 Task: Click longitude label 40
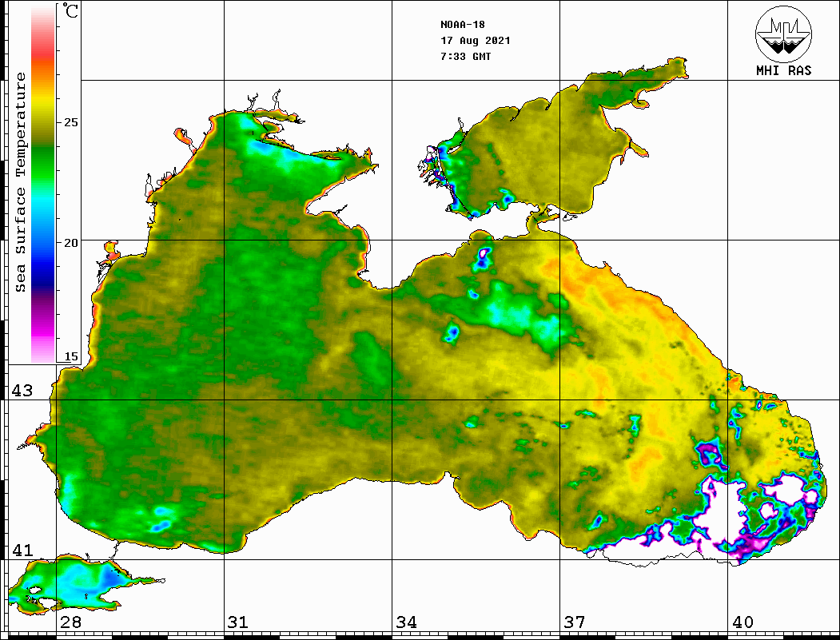click(742, 622)
